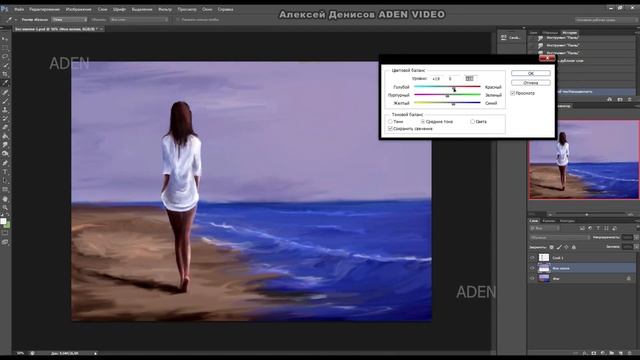Hide the Фон layer
Viewport: 640px width, 360px height.
coord(532,278)
